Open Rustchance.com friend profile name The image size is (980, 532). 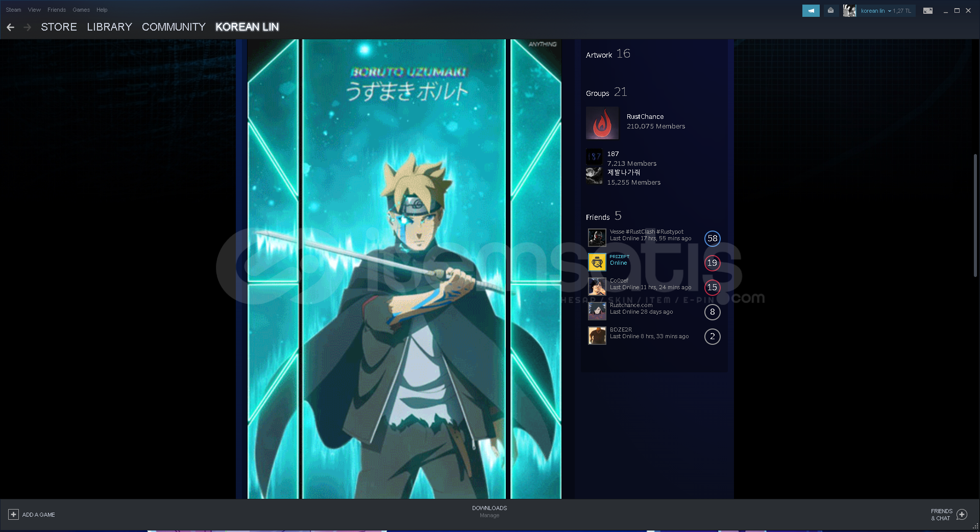[631, 305]
